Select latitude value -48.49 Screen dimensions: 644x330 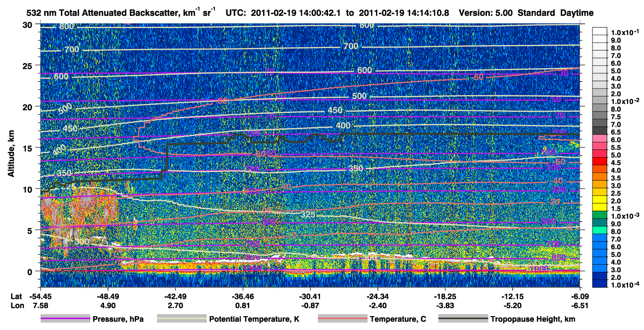point(107,296)
